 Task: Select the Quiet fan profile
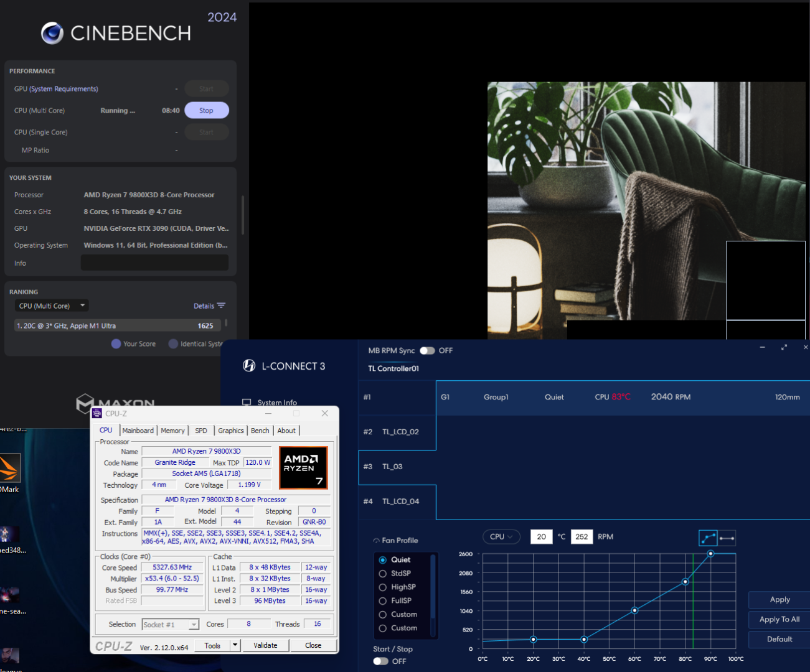tap(383, 560)
